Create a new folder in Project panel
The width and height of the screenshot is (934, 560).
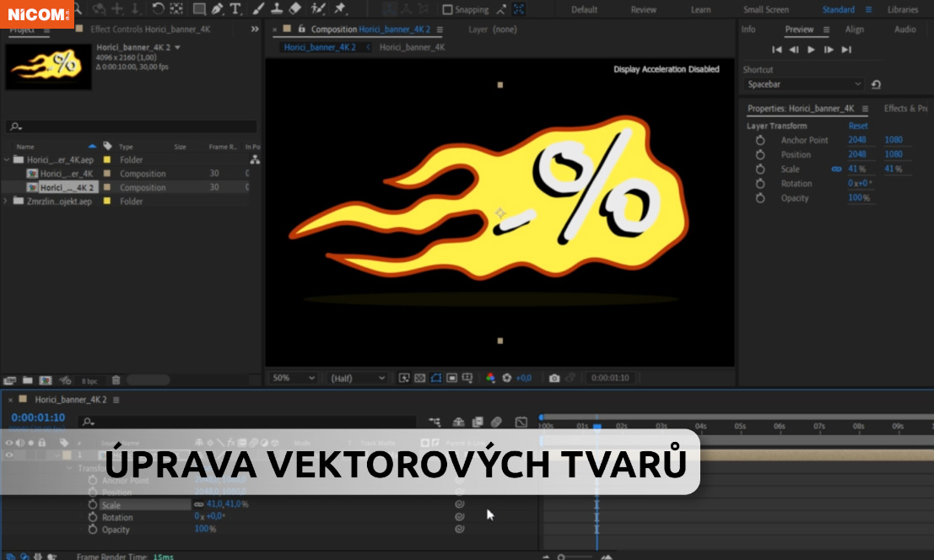coord(27,380)
